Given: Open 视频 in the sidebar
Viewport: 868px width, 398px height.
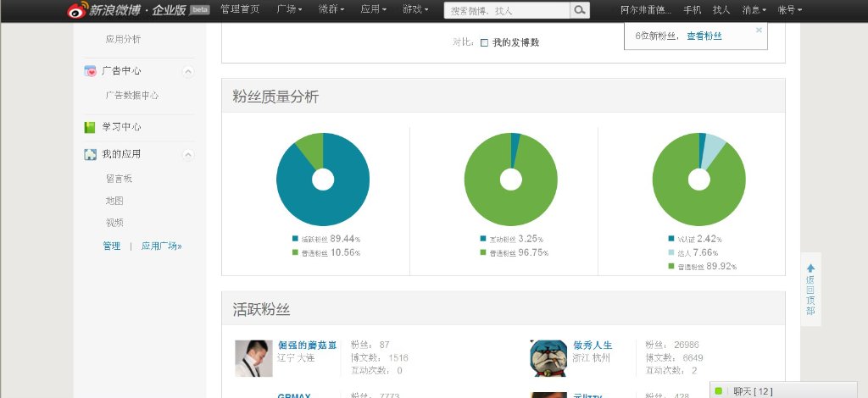Looking at the screenshot, I should tap(114, 223).
